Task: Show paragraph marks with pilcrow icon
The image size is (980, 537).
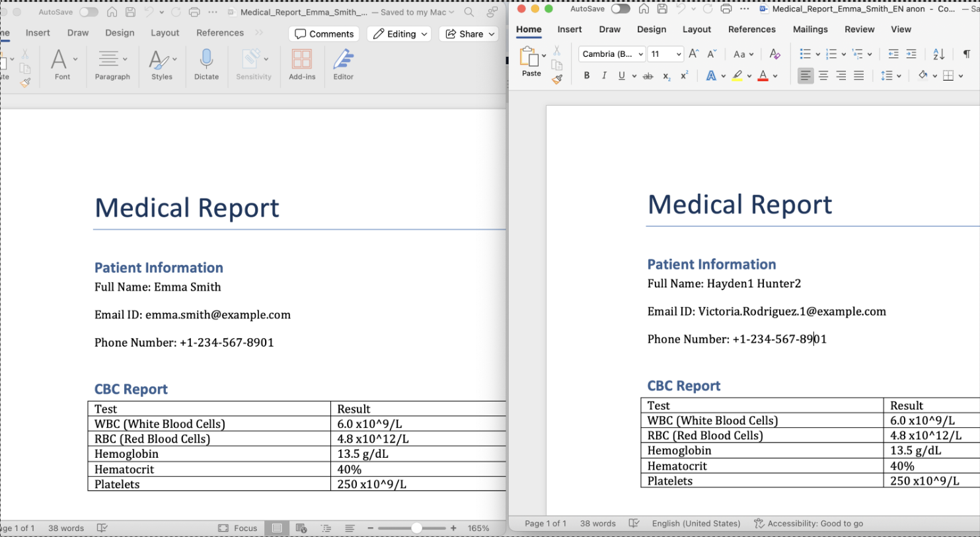Action: pos(966,54)
